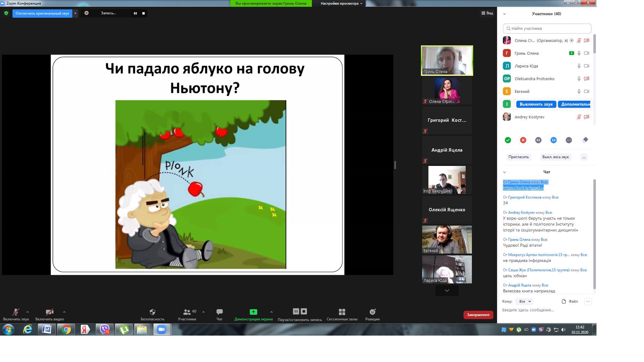Click Выкл. весь звук button
Image resolution: width=644 pixels, height=362 pixels.
coord(555,157)
